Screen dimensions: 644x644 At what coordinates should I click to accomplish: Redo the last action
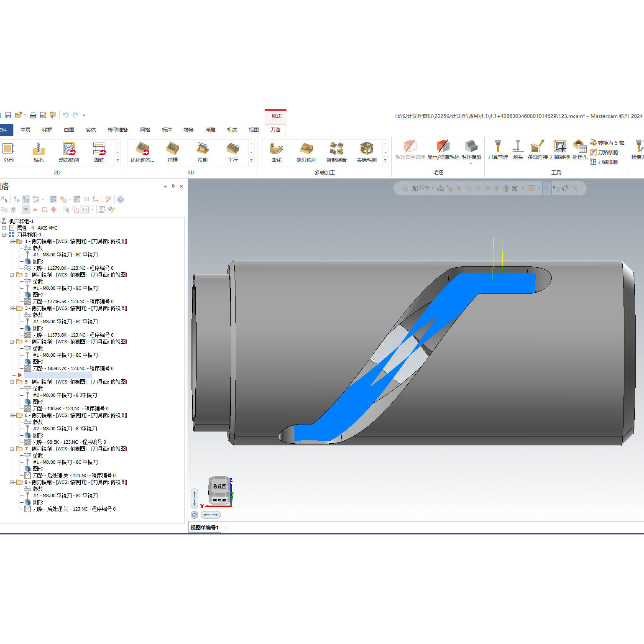click(x=75, y=115)
